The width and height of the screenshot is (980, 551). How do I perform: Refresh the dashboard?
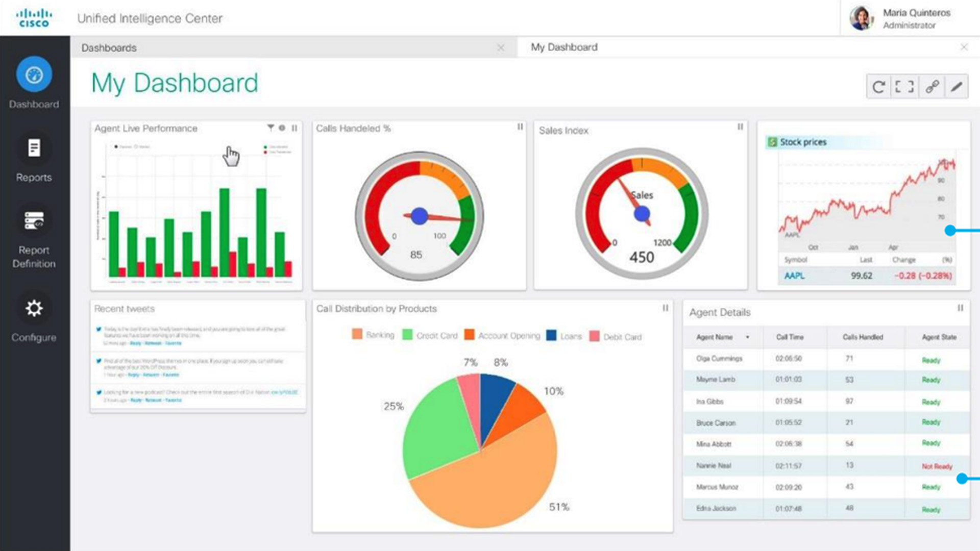(x=878, y=87)
